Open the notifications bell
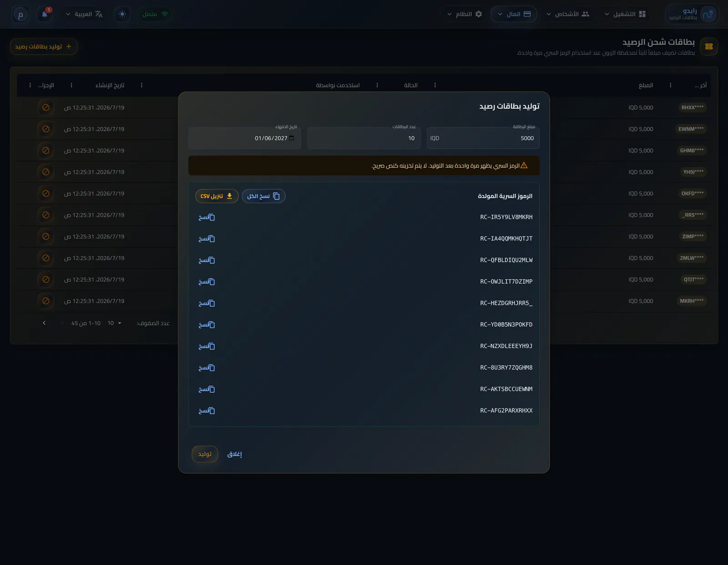Image resolution: width=728 pixels, height=565 pixels. pyautogui.click(x=45, y=14)
